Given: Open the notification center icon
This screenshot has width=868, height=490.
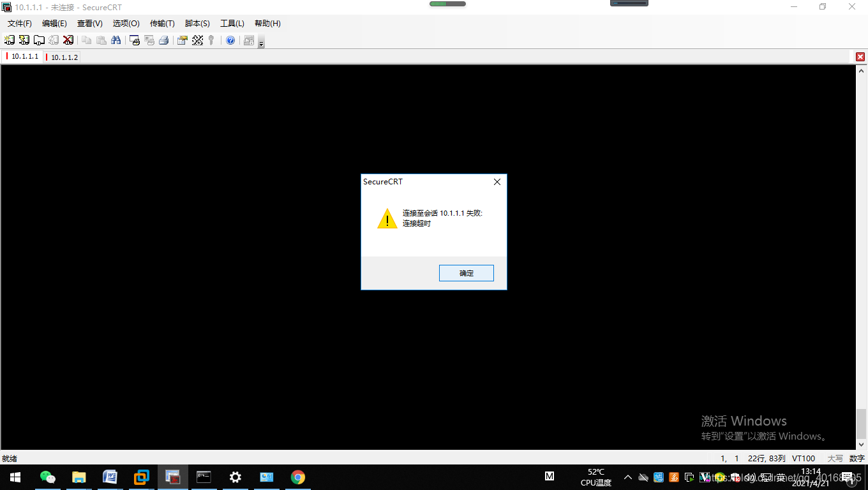Looking at the screenshot, I should 849,477.
